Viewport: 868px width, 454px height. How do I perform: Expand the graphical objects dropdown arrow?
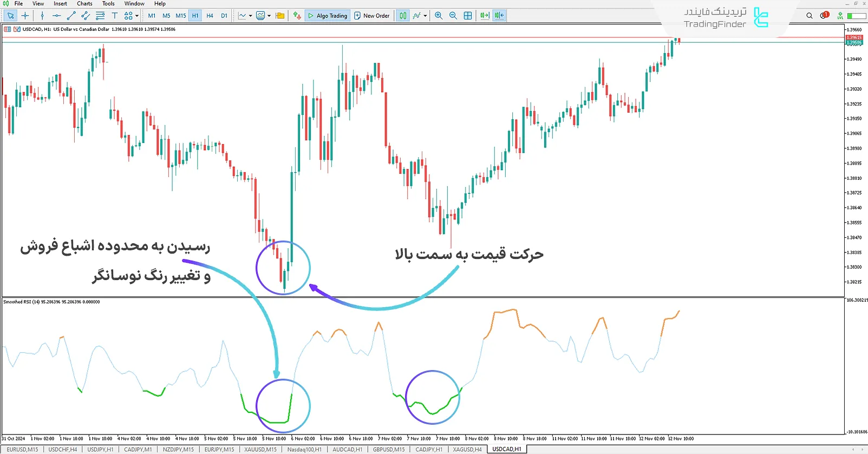click(137, 16)
